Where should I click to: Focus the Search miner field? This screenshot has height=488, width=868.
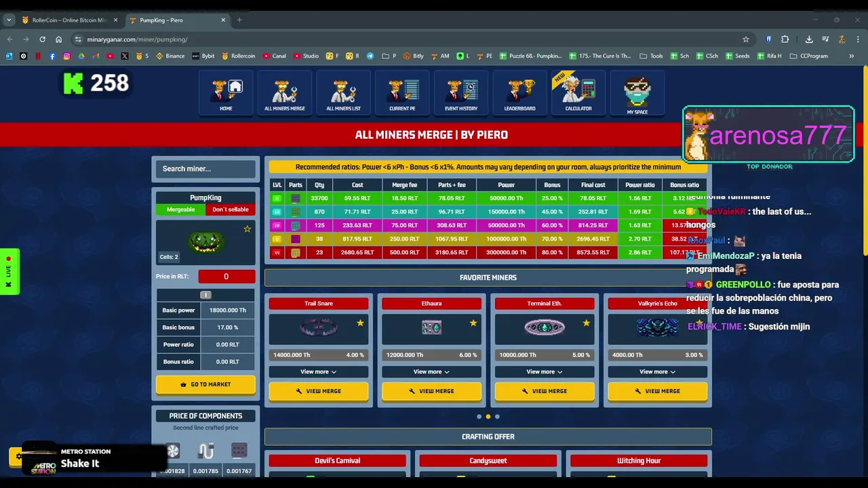(x=205, y=169)
